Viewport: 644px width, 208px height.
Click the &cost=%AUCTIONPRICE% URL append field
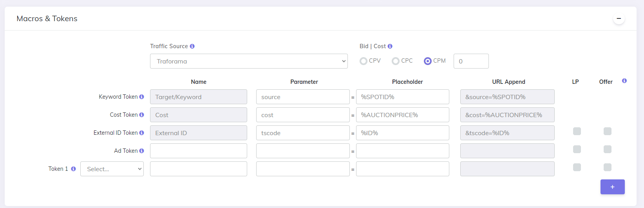(x=507, y=115)
